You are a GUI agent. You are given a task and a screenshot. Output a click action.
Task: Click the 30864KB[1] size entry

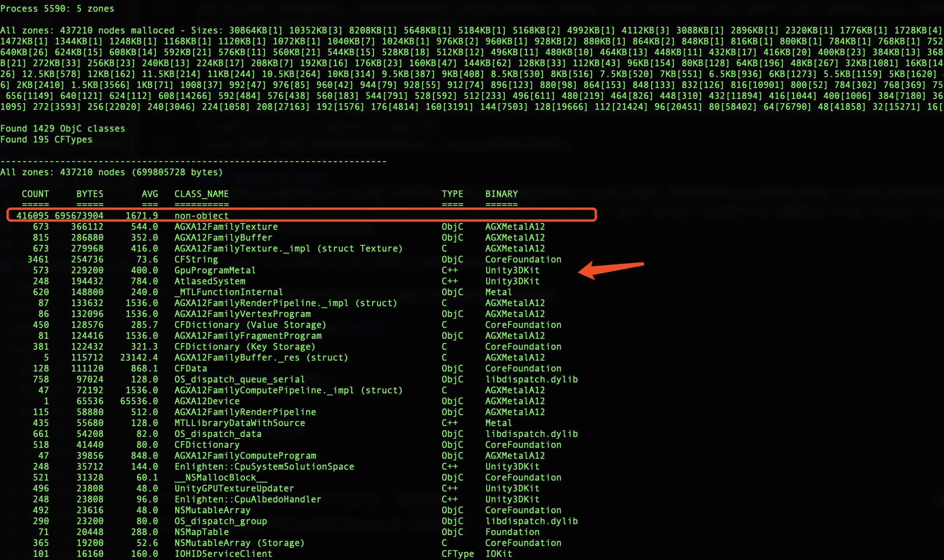coord(256,30)
